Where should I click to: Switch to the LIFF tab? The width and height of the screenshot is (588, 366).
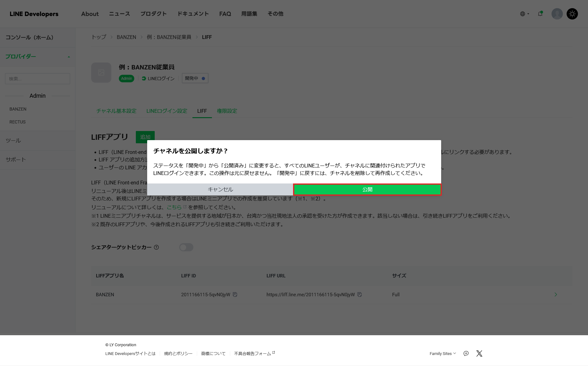(x=202, y=111)
